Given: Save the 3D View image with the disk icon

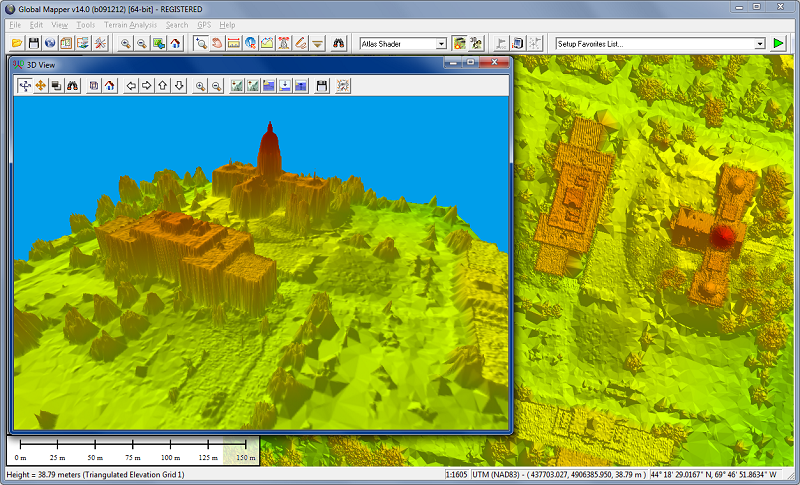Looking at the screenshot, I should [x=322, y=86].
